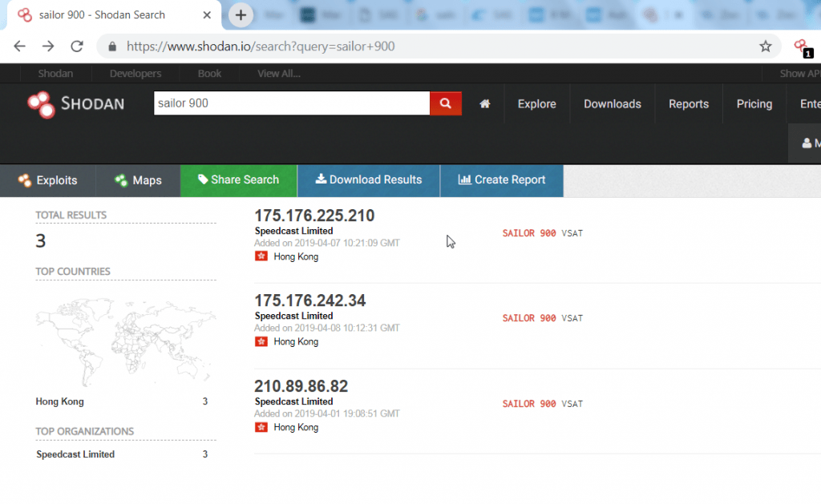Click Speedcast Limited under 175.176.242.34
821x504 pixels.
(293, 317)
